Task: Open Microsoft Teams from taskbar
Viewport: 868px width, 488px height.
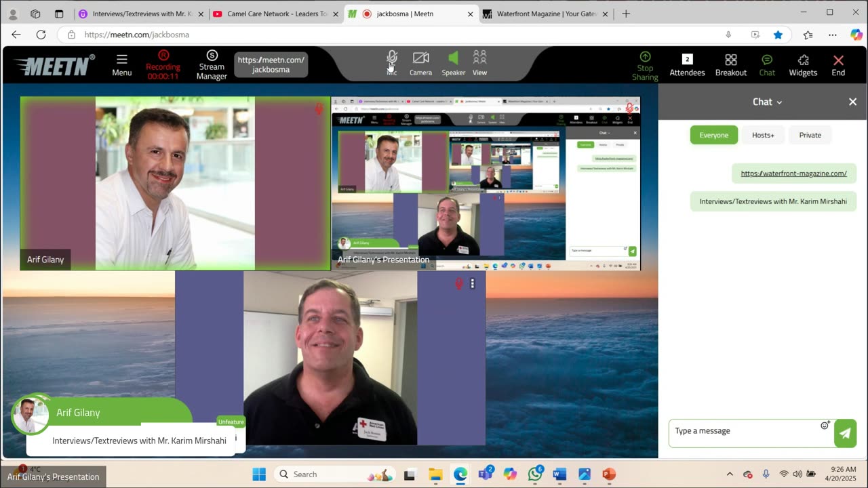Action: pyautogui.click(x=486, y=474)
